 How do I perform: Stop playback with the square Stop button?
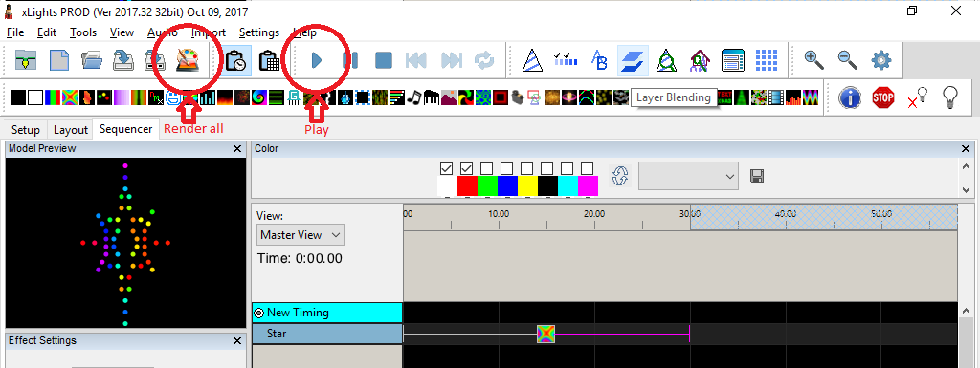tap(383, 60)
